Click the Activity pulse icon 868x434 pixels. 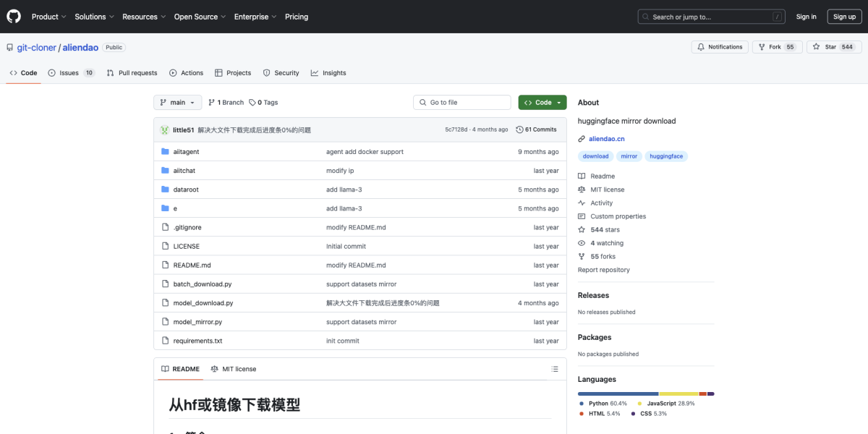click(x=581, y=203)
